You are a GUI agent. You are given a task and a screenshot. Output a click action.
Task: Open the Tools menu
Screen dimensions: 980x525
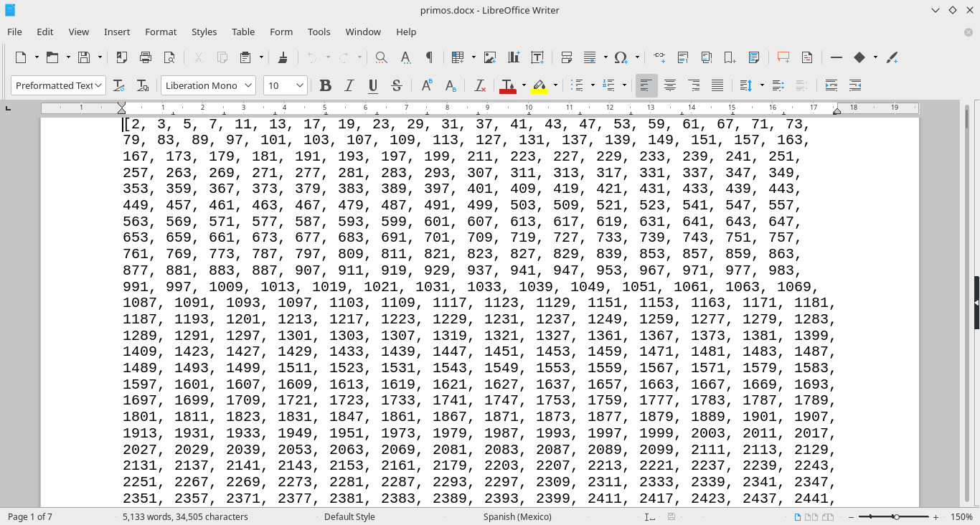tap(319, 32)
